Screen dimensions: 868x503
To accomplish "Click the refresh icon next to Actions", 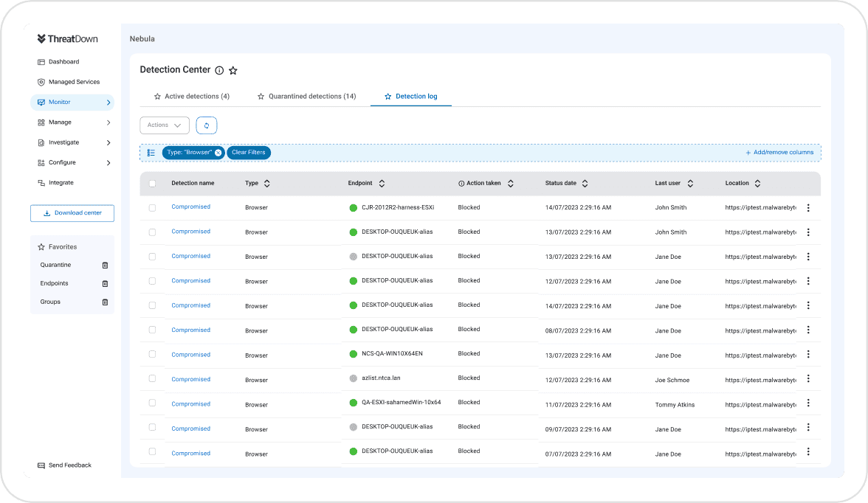I will click(207, 125).
